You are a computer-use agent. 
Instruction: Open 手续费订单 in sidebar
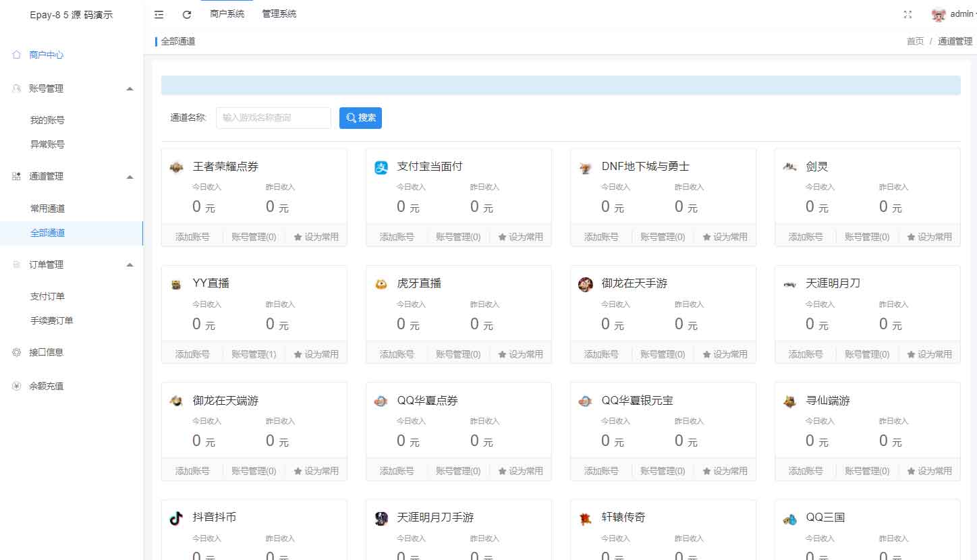pyautogui.click(x=51, y=320)
